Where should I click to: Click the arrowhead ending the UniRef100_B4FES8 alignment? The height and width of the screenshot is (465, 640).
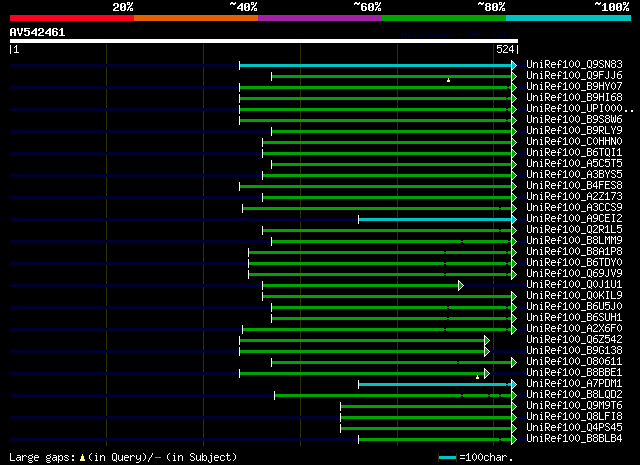514,187
